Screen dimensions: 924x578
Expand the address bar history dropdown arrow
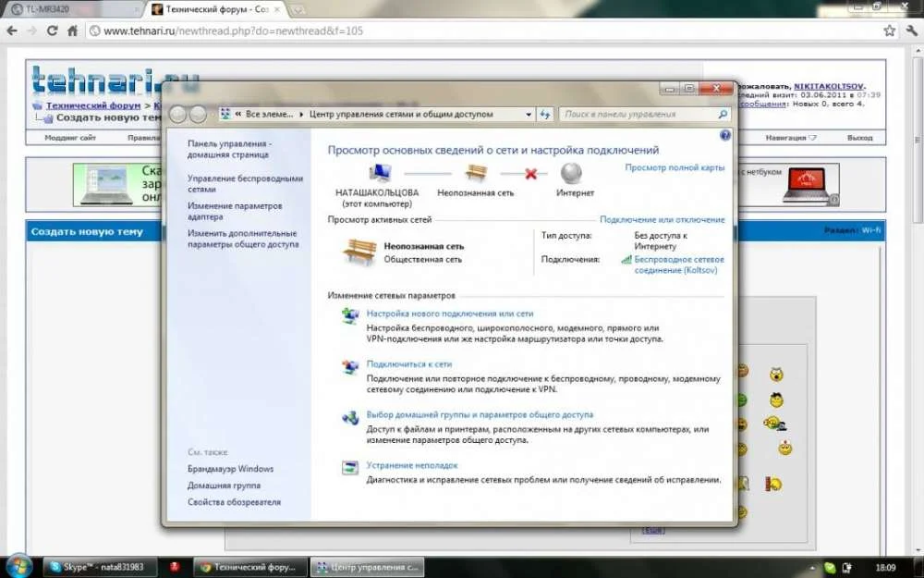529,115
